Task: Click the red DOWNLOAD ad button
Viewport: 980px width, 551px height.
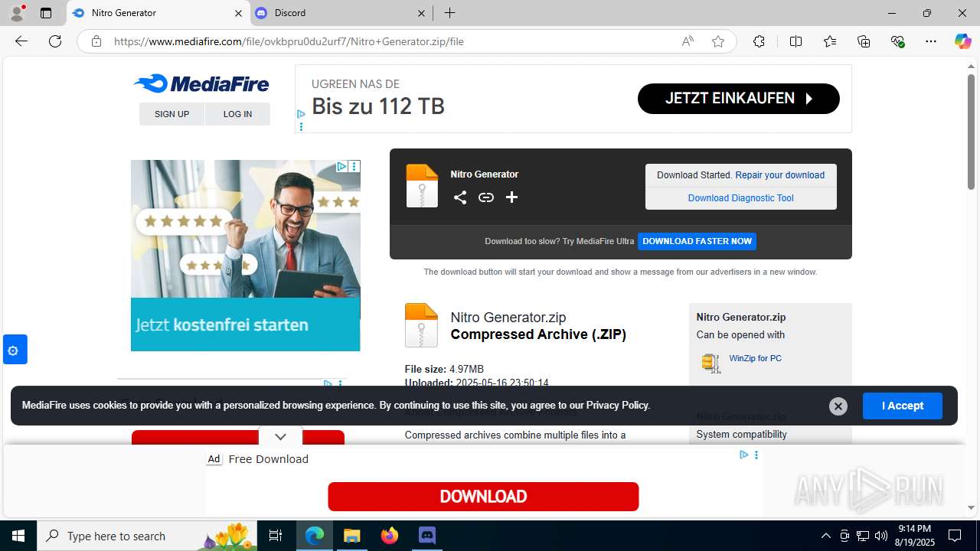Action: click(x=483, y=497)
